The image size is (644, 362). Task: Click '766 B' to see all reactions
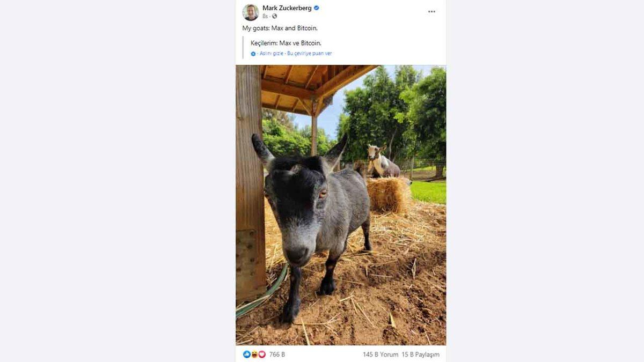(x=275, y=354)
